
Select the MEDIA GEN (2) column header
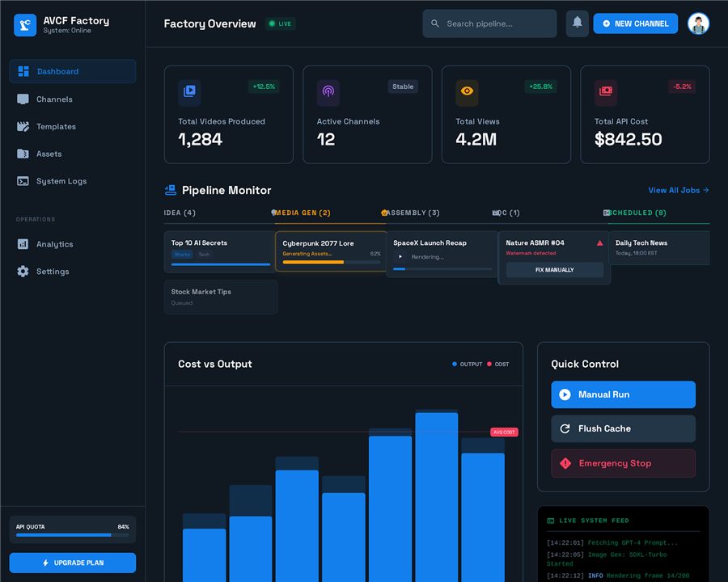[x=303, y=213]
